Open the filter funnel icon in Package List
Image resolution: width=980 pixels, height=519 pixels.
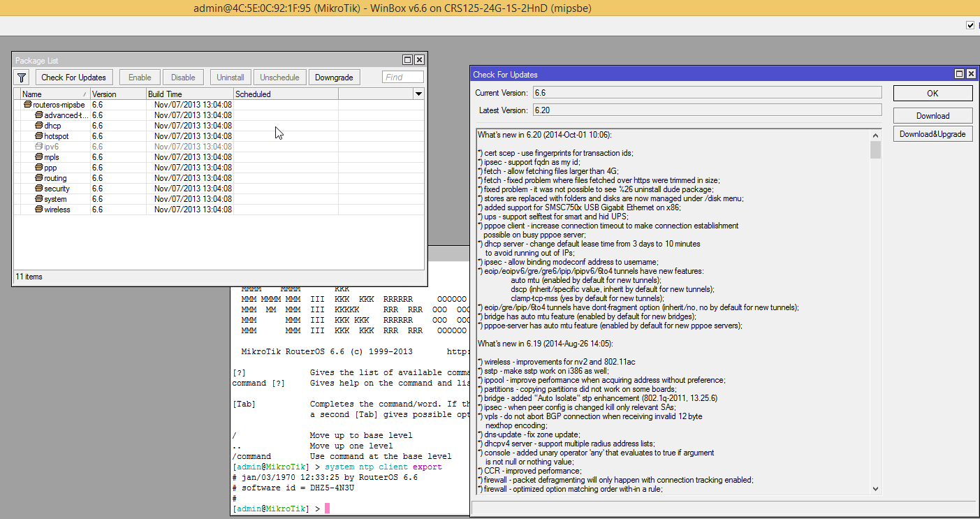pyautogui.click(x=21, y=77)
